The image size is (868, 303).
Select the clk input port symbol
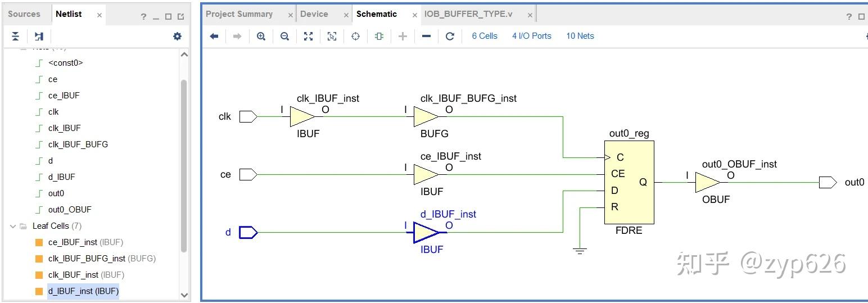248,116
